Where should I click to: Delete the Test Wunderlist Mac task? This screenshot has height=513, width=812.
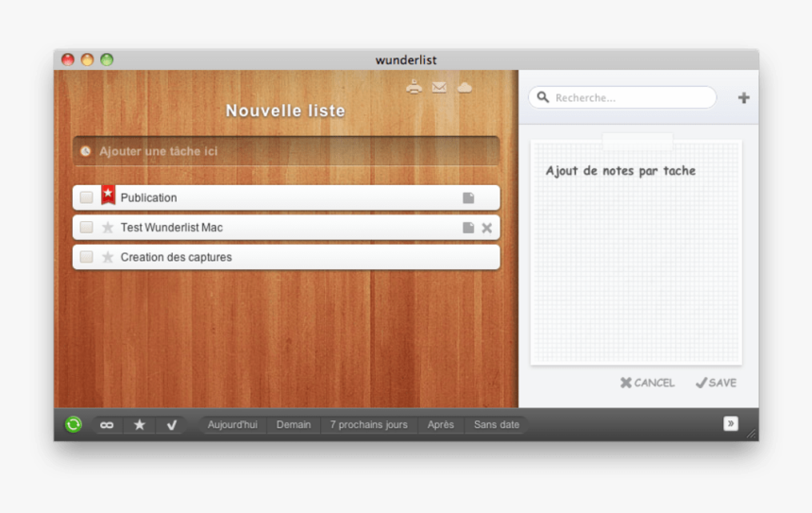(x=487, y=228)
